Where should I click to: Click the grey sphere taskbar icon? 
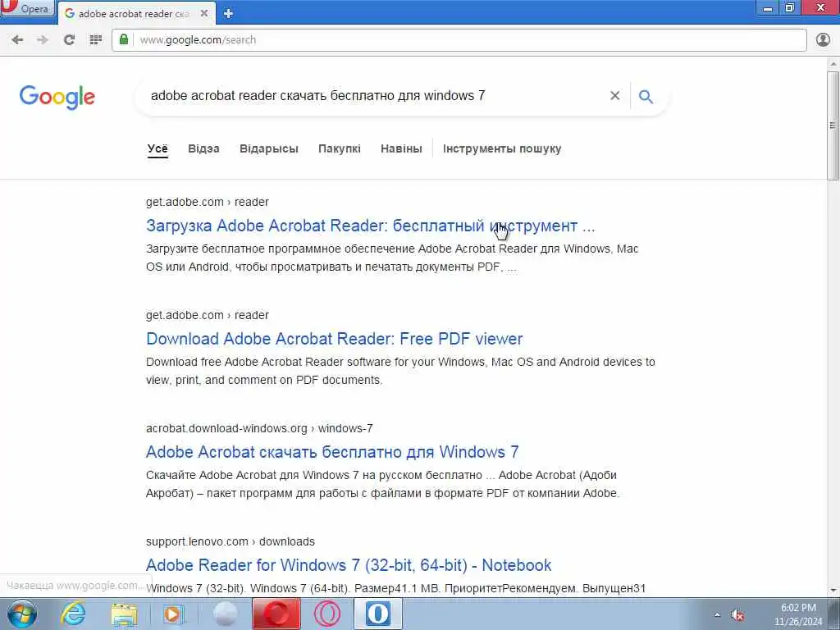pyautogui.click(x=225, y=614)
